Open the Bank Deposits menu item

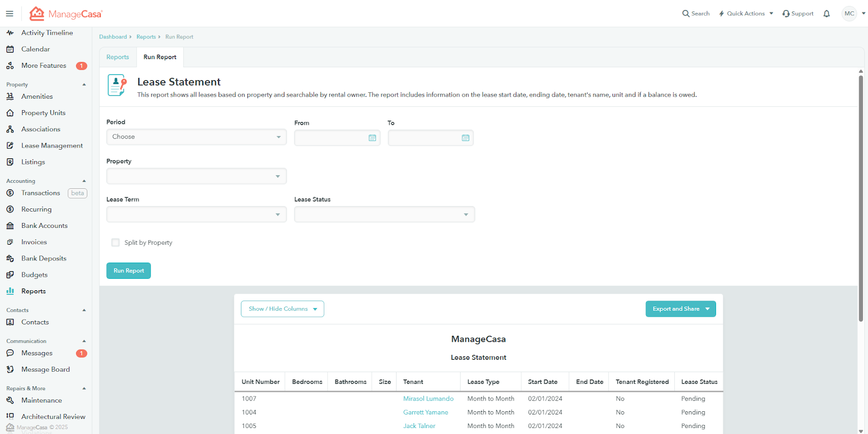click(x=44, y=258)
